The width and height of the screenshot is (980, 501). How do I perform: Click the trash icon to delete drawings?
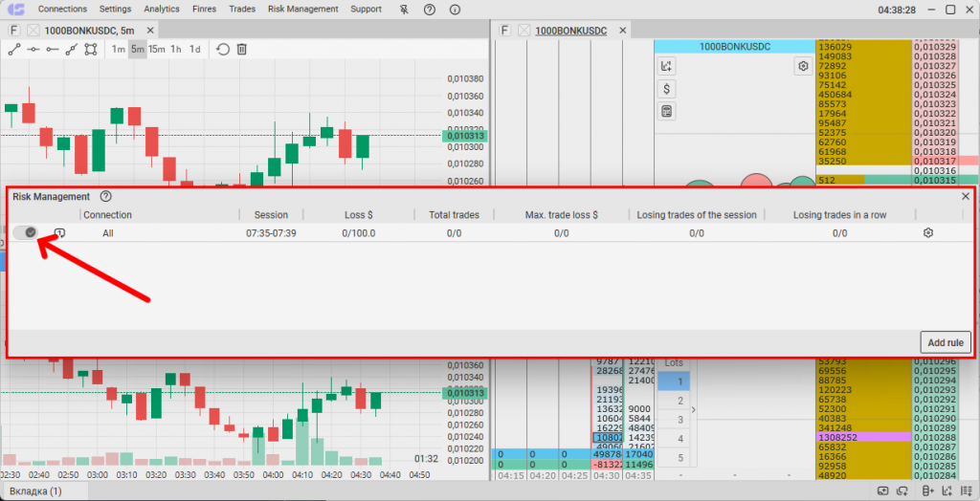click(x=242, y=50)
